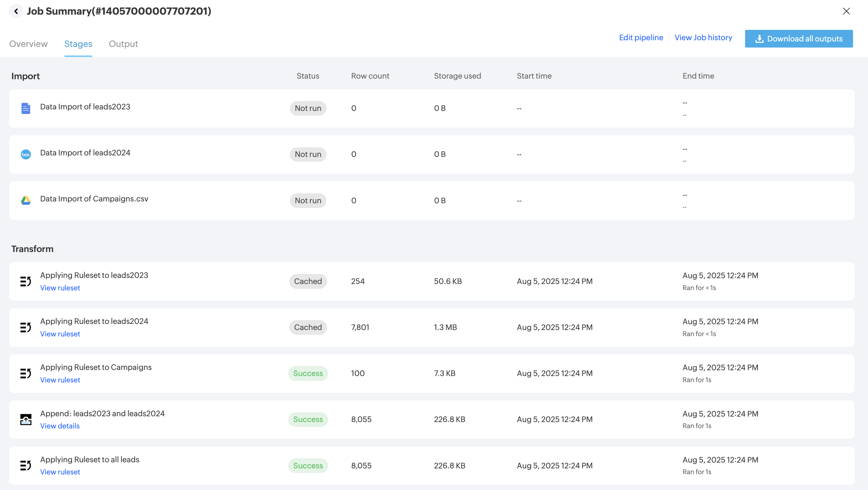Switch to the Overview tab
The image size is (868, 490).
tap(28, 44)
